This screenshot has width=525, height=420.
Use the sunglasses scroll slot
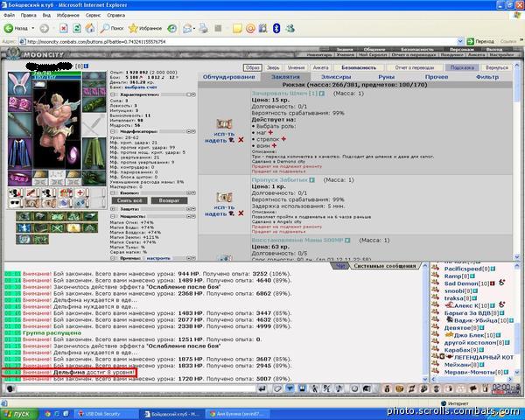[x=14, y=203]
